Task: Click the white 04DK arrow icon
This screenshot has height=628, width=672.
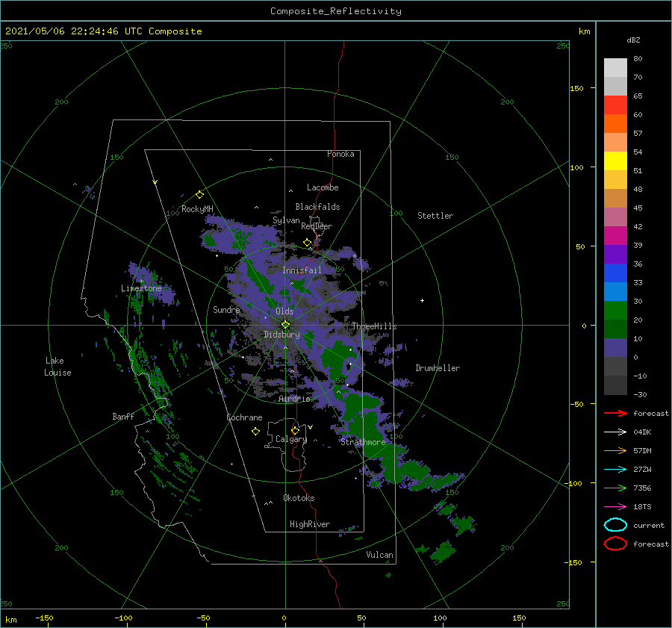Action: [615, 432]
